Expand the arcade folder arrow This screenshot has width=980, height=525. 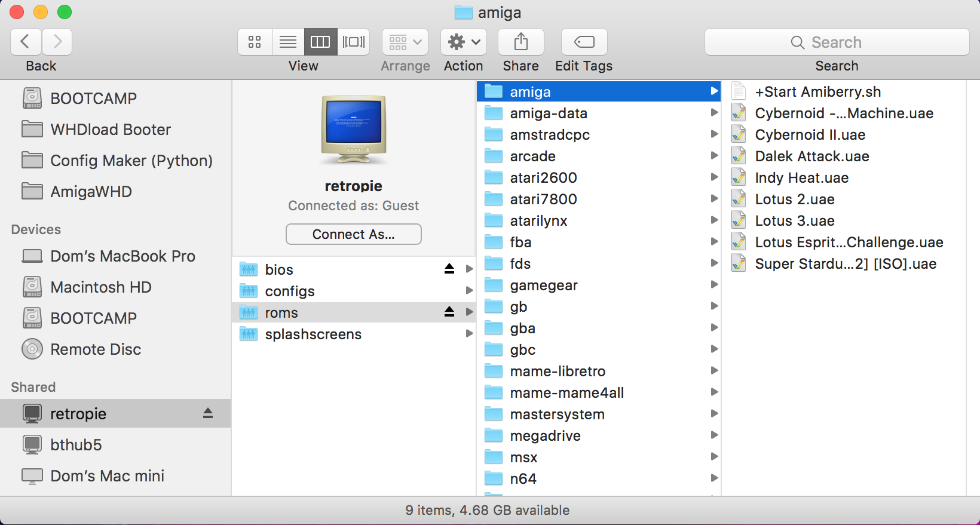(714, 156)
